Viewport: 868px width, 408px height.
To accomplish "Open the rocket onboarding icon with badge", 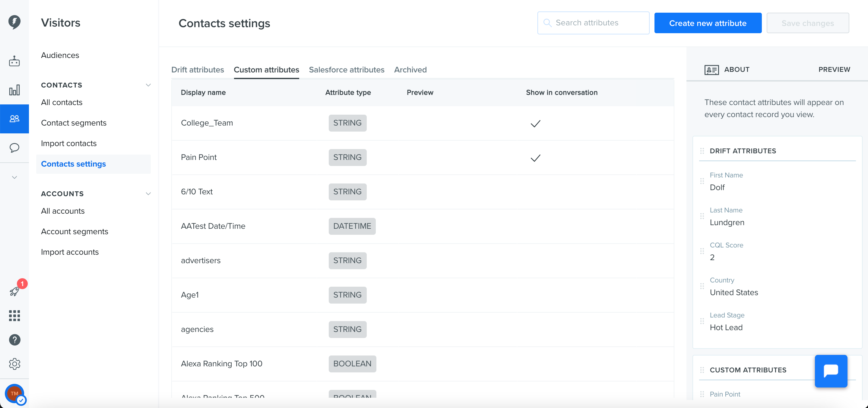I will pos(14,291).
